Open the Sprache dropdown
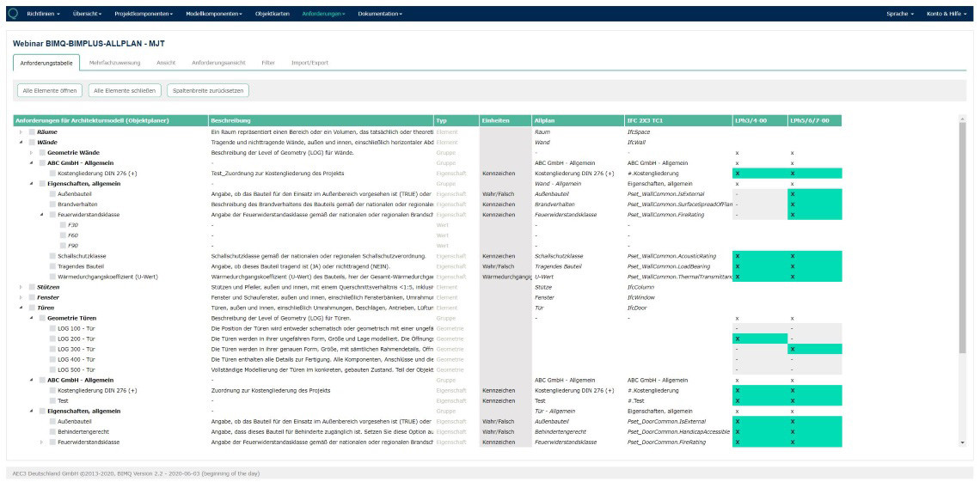 click(900, 14)
